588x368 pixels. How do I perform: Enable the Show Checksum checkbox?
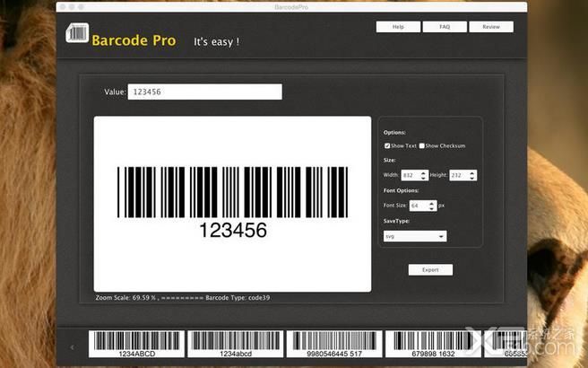422,145
